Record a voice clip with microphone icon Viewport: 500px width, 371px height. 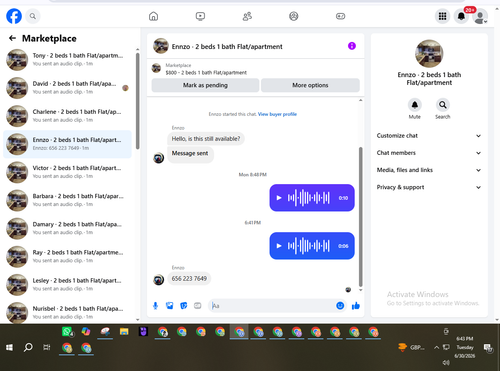(x=155, y=306)
